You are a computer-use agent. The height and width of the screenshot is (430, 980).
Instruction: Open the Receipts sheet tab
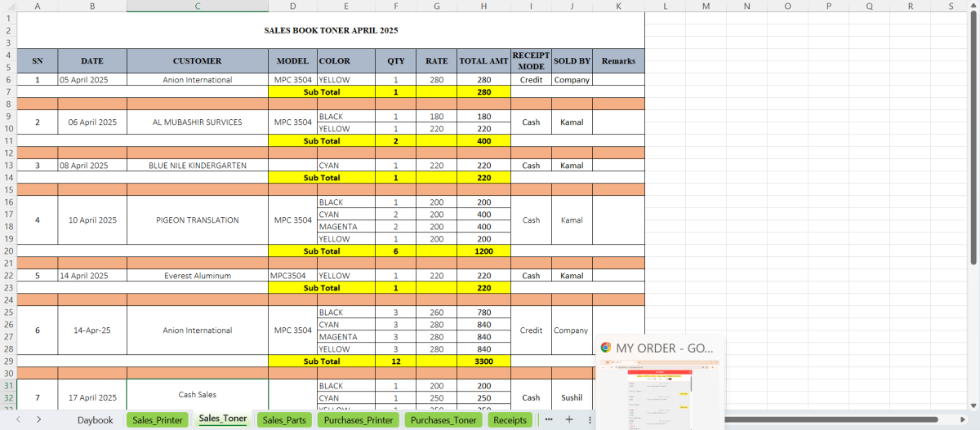point(510,420)
